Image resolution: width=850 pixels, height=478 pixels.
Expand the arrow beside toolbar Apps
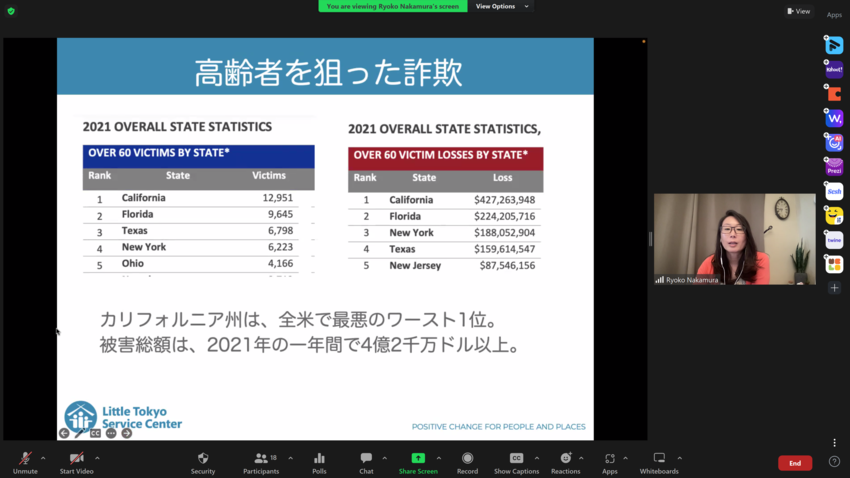click(x=626, y=458)
